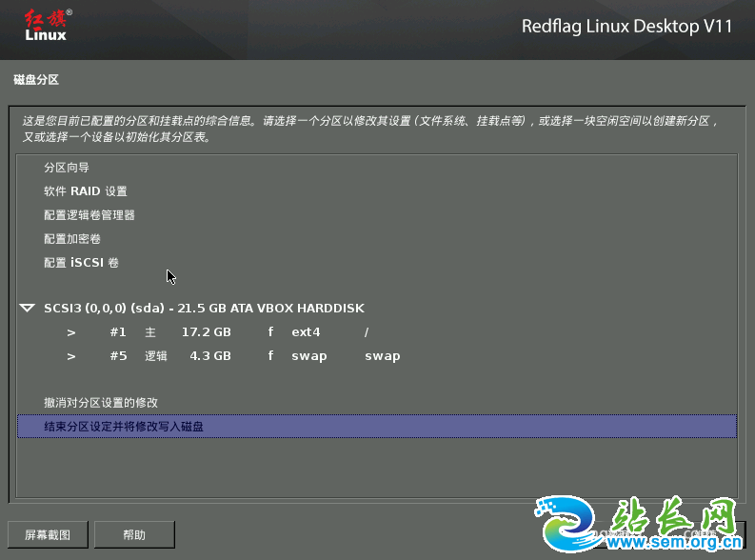This screenshot has width=755, height=560.
Task: Open 软件 RAID 设置
Action: pyautogui.click(x=85, y=191)
